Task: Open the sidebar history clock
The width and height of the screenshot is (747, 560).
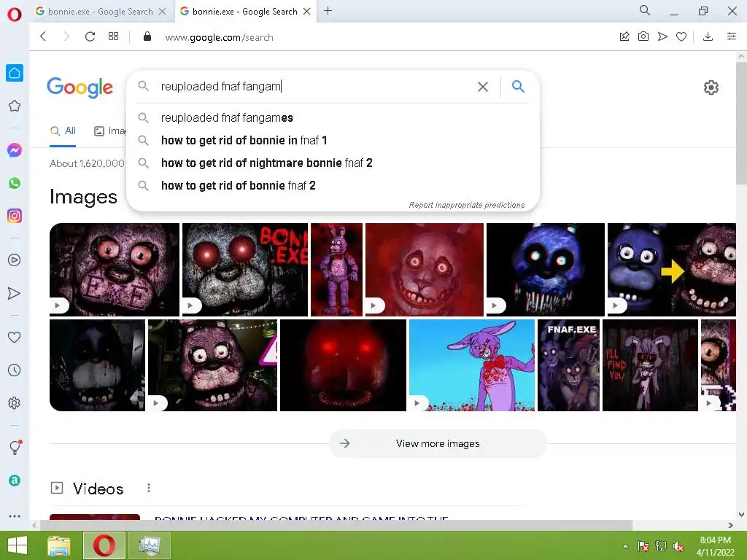Action: pyautogui.click(x=15, y=370)
